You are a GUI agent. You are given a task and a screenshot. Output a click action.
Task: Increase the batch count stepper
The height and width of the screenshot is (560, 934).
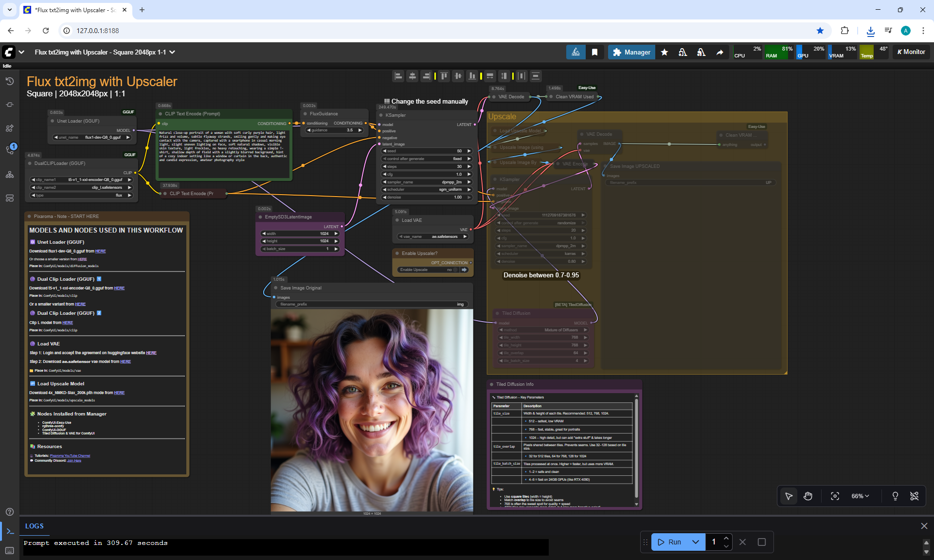[x=726, y=538]
